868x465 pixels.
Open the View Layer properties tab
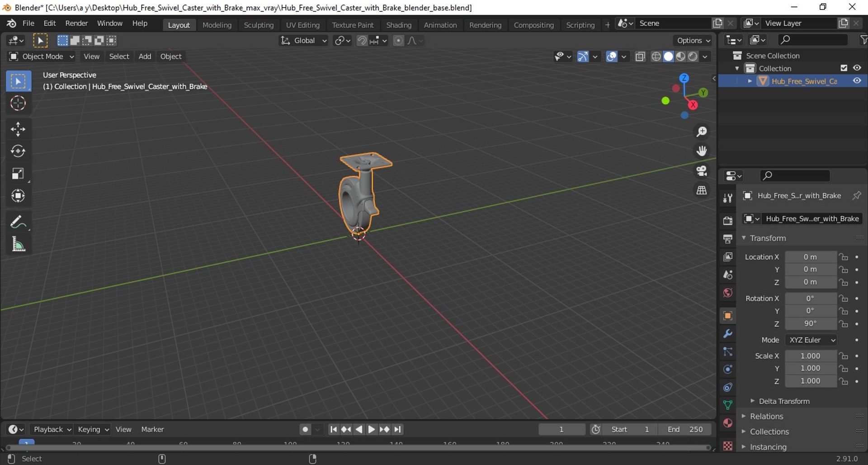pyautogui.click(x=727, y=256)
